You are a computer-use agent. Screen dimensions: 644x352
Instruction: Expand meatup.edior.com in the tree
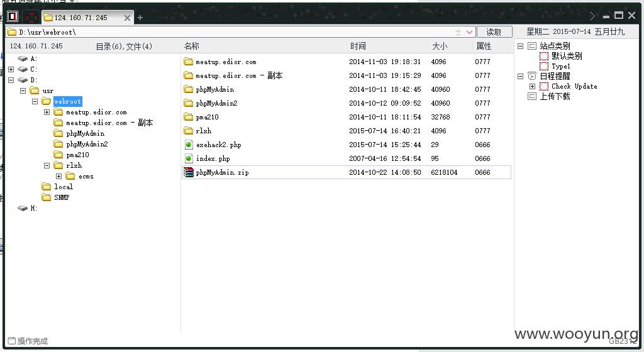tap(47, 112)
